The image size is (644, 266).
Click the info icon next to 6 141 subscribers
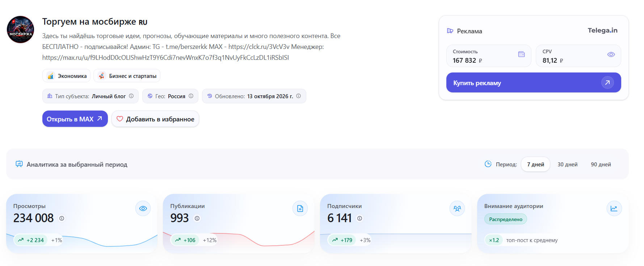pos(360,219)
